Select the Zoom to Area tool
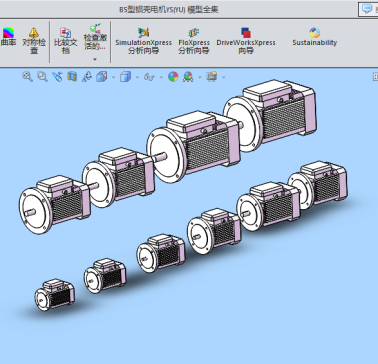The height and width of the screenshot is (364, 378). (42, 77)
